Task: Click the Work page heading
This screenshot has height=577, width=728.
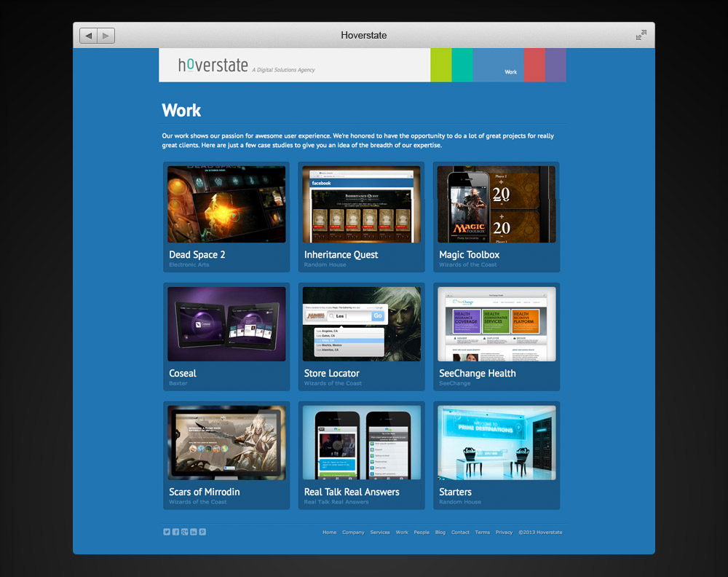Action: pos(181,111)
